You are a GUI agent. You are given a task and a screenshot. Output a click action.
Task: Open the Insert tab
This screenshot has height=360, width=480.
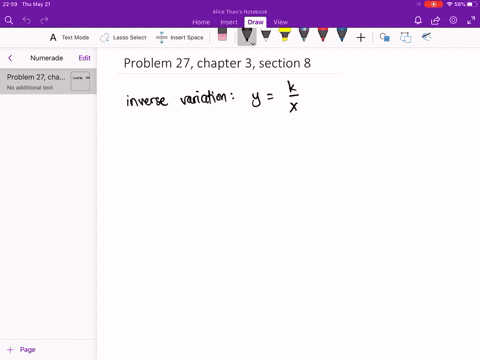(x=229, y=22)
